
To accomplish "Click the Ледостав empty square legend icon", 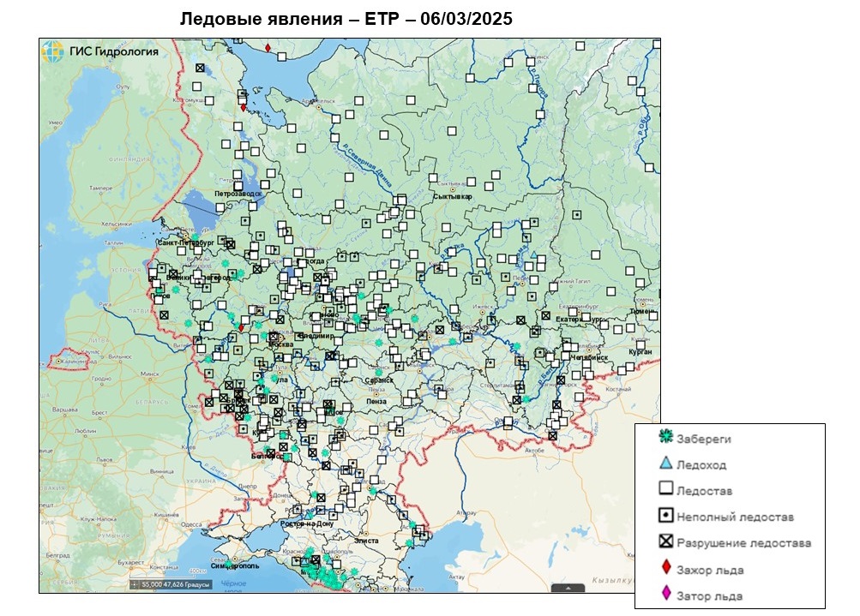I will pos(665,490).
